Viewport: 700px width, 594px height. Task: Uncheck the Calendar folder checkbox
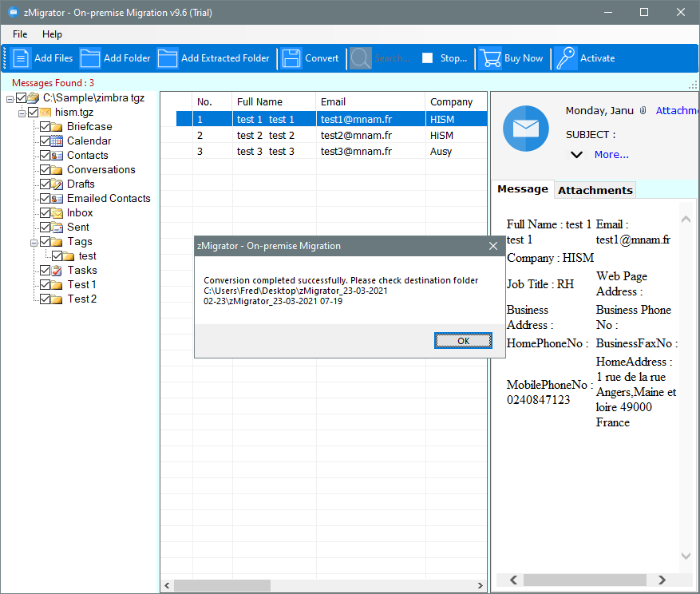click(45, 141)
